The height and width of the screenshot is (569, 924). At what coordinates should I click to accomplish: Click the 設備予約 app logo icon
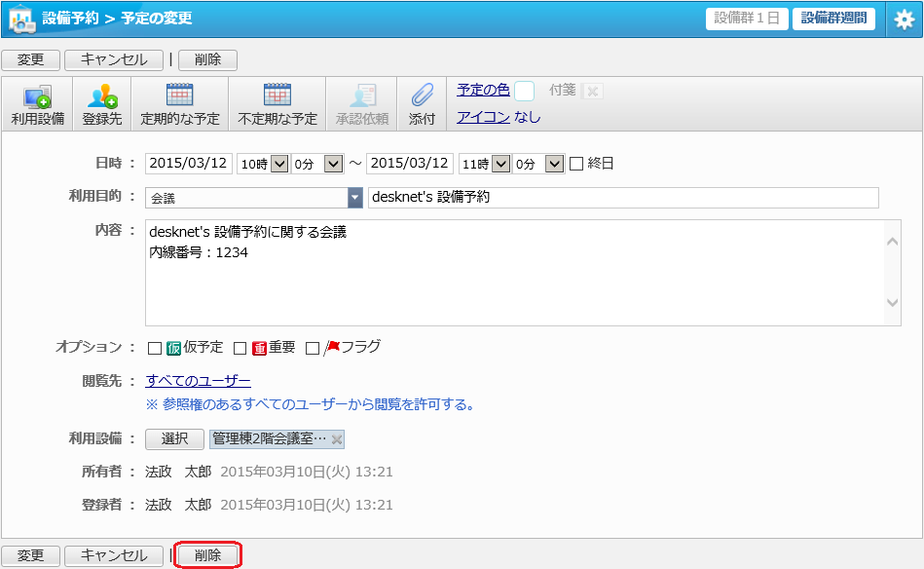click(20, 19)
